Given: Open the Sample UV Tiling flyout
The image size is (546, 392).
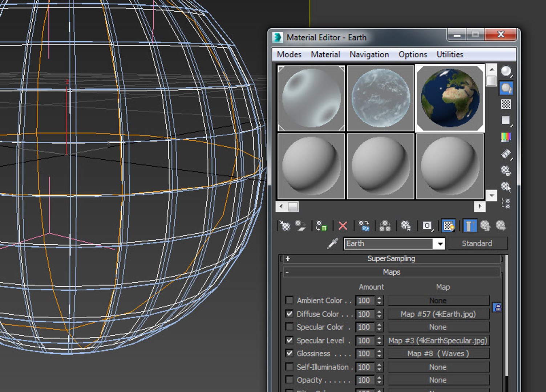Looking at the screenshot, I should [506, 121].
